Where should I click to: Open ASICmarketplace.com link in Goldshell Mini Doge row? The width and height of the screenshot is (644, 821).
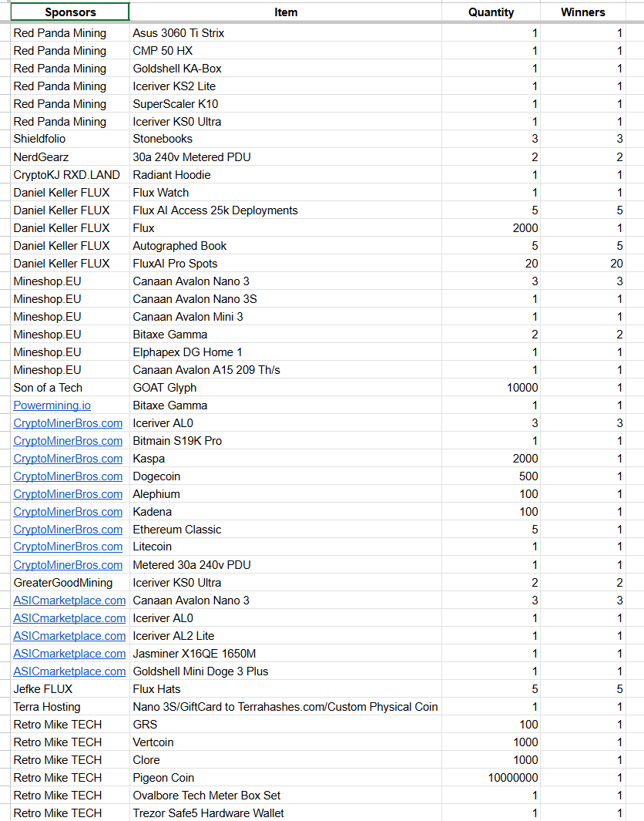69,671
